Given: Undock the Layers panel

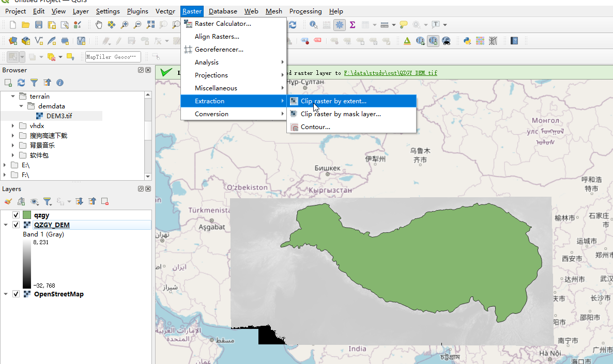Looking at the screenshot, I should [x=141, y=188].
